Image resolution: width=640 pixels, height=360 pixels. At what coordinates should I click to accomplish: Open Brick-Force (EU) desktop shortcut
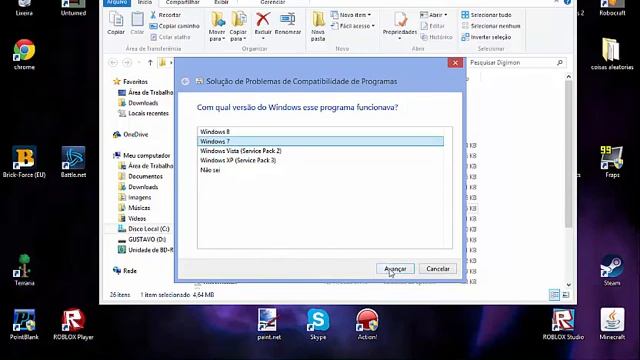pyautogui.click(x=24, y=162)
